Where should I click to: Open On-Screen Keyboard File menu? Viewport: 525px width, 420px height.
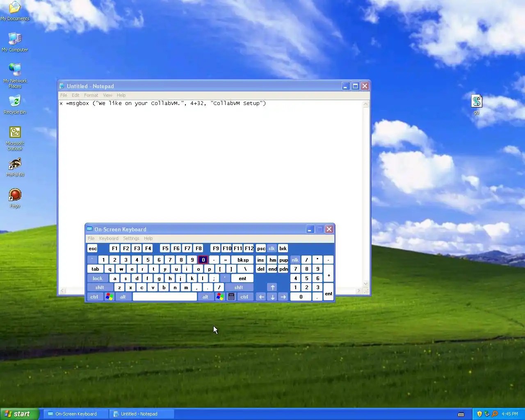pyautogui.click(x=91, y=238)
